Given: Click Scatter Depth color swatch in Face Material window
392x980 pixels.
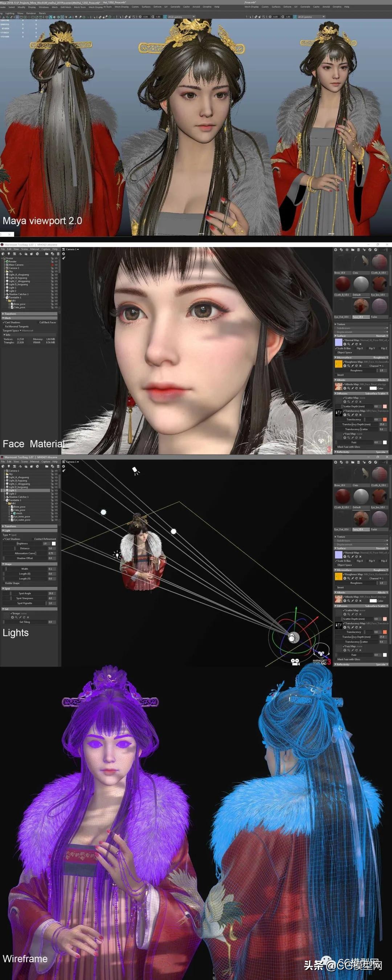Looking at the screenshot, I should pos(385,407).
